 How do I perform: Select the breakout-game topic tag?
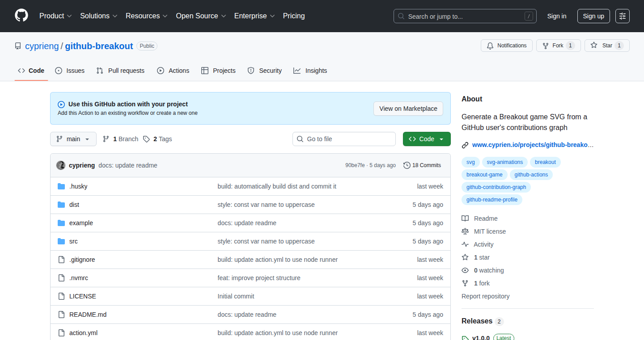tap(484, 175)
